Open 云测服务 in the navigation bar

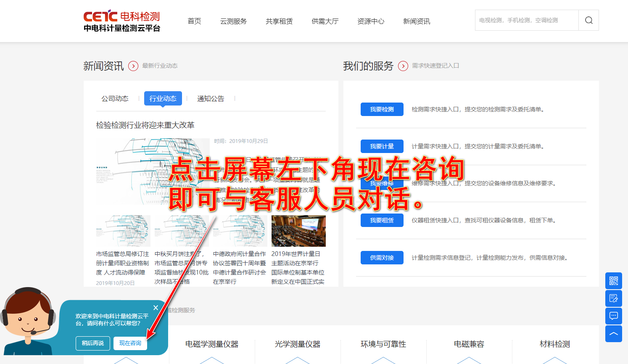[x=233, y=21]
